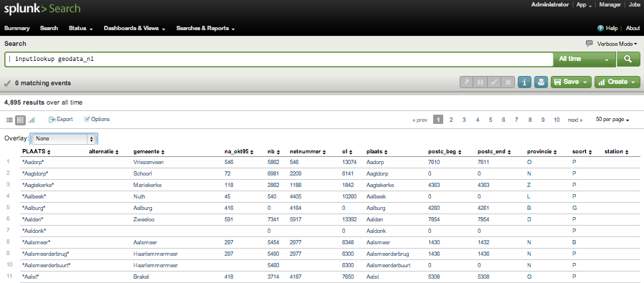Switch to events list view icon

(x=10, y=120)
